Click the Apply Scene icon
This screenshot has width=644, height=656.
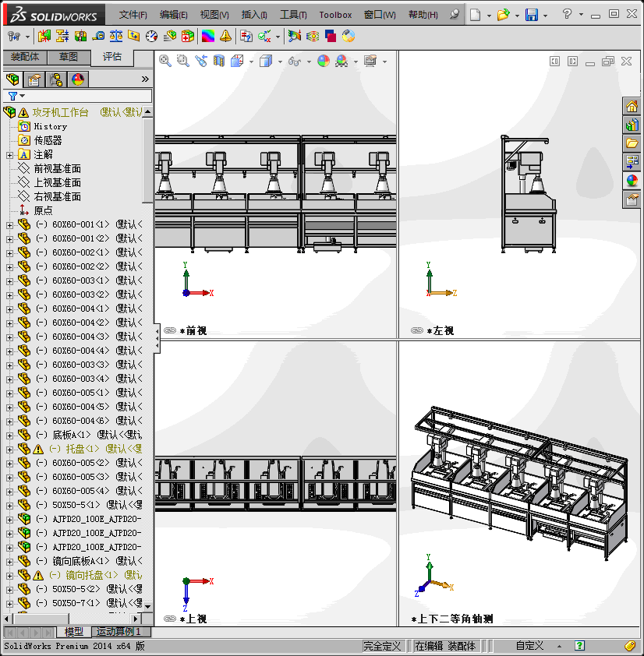341,61
